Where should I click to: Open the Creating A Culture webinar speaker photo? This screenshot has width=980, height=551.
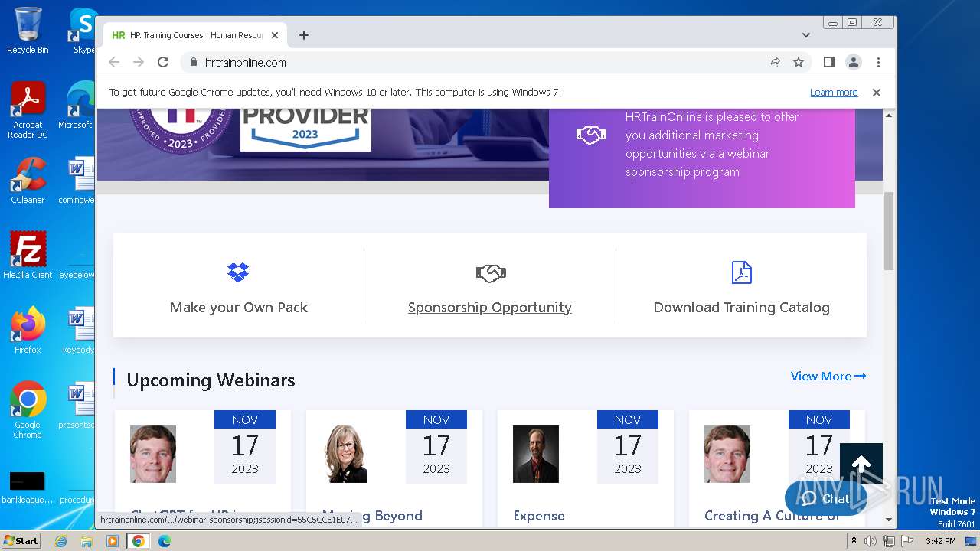727,454
